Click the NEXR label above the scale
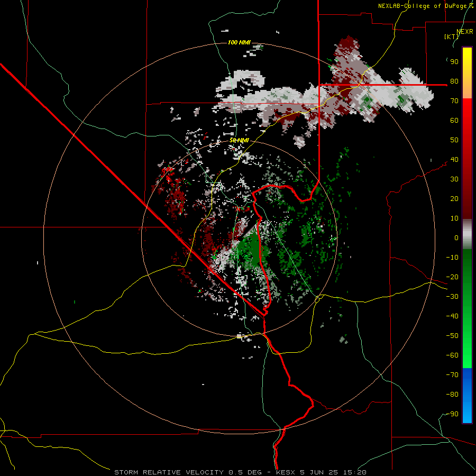 (x=465, y=32)
